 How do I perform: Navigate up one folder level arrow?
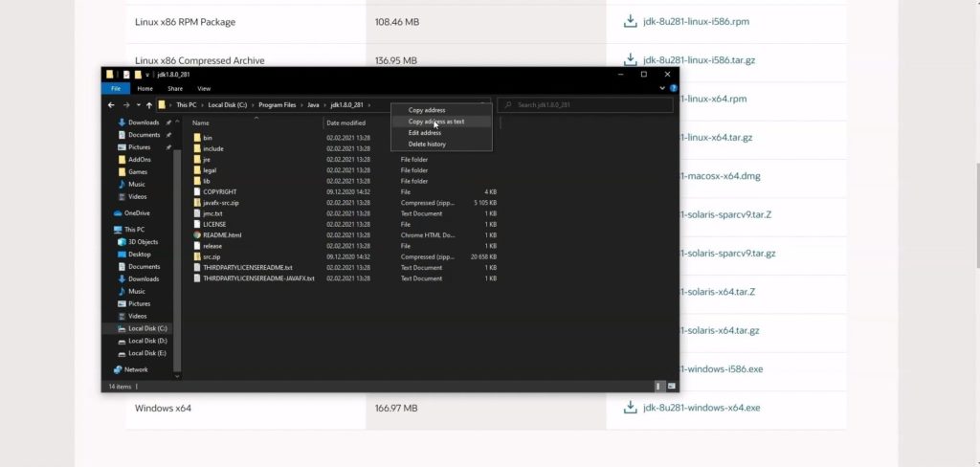pos(148,105)
